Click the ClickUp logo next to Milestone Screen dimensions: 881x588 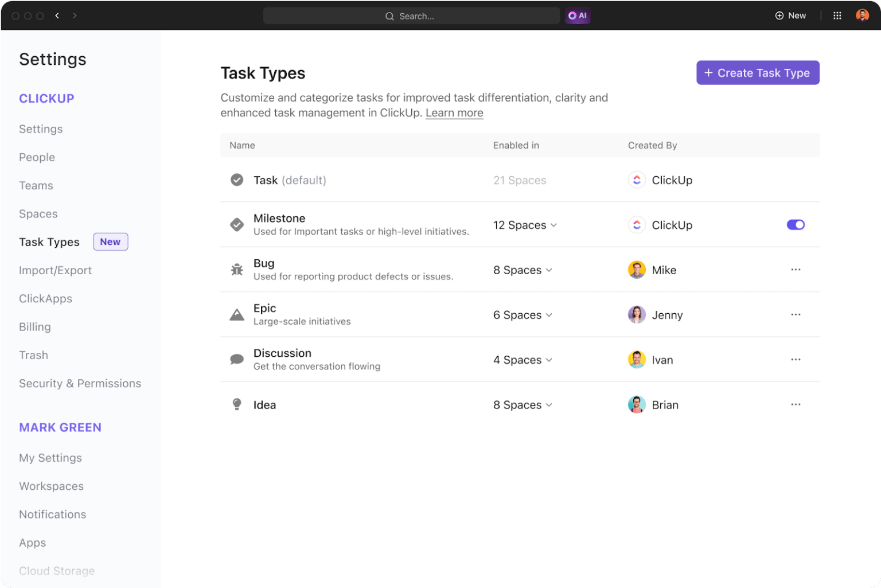pos(637,225)
